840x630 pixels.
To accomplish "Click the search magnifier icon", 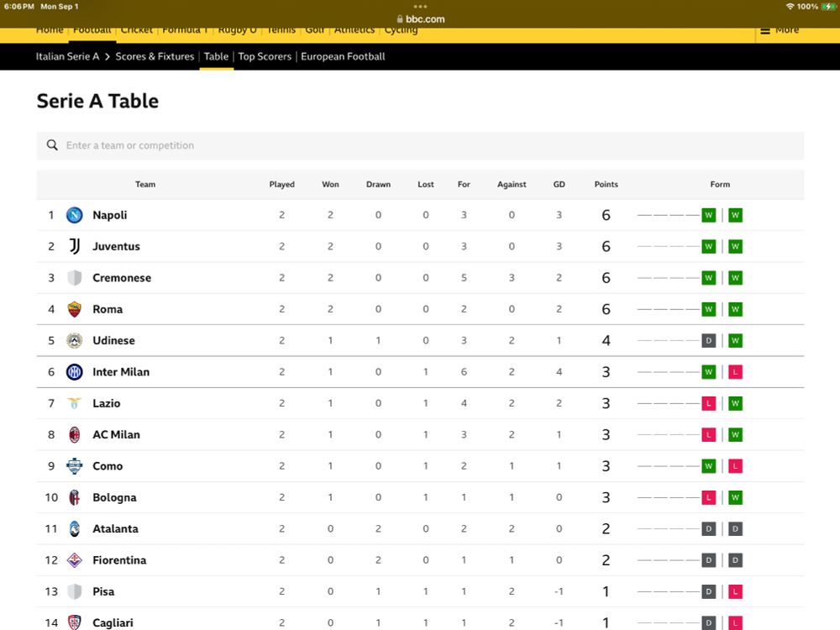I will point(52,145).
